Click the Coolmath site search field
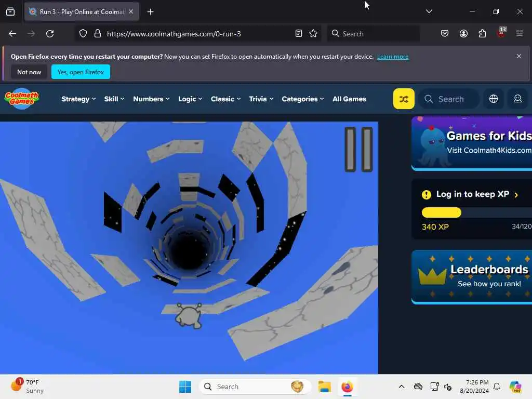532x399 pixels. [449, 99]
